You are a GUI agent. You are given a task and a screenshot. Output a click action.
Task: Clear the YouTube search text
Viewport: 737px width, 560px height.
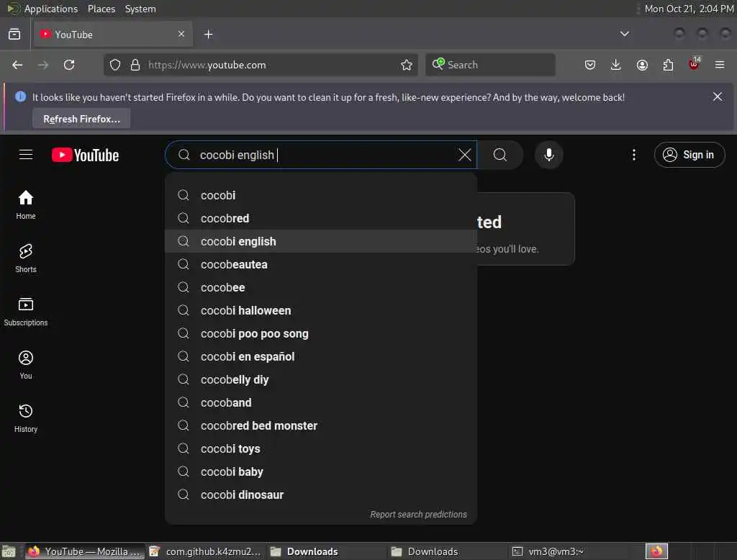click(x=464, y=155)
